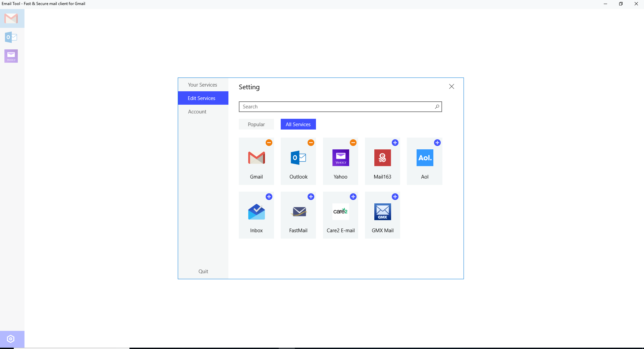The height and width of the screenshot is (349, 644).
Task: Switch to Outlook in the left sidebar
Action: (x=11, y=37)
